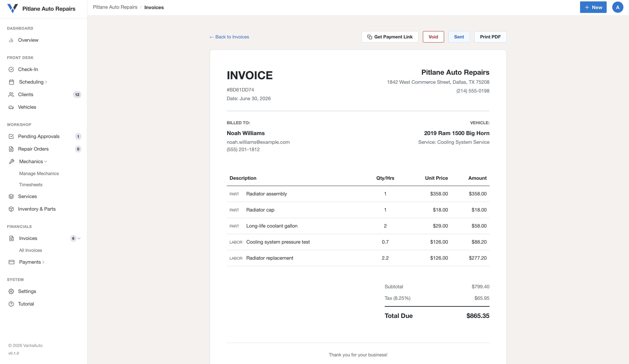Click the Scheduling calendar icon
This screenshot has height=364, width=629.
point(12,82)
